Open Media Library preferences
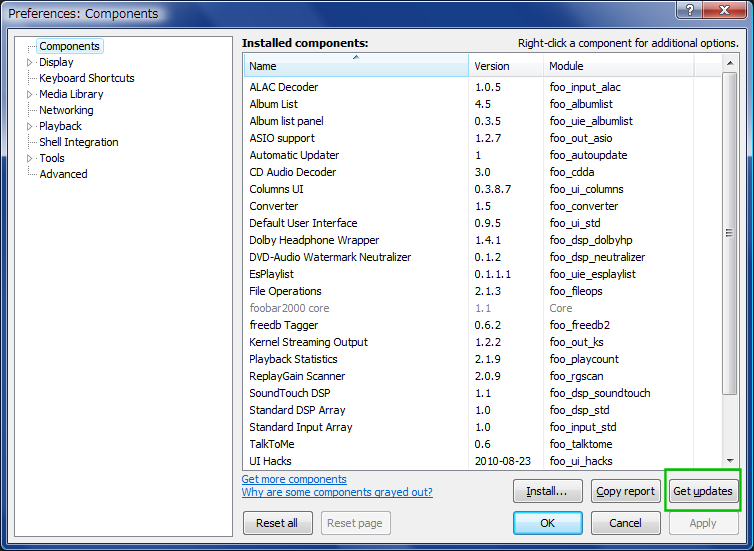 click(71, 94)
